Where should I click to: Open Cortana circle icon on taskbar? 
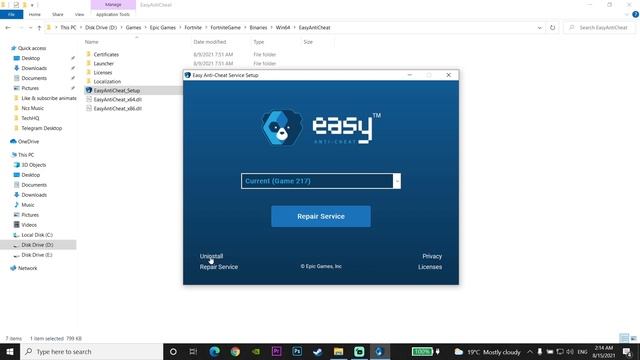[173, 352]
